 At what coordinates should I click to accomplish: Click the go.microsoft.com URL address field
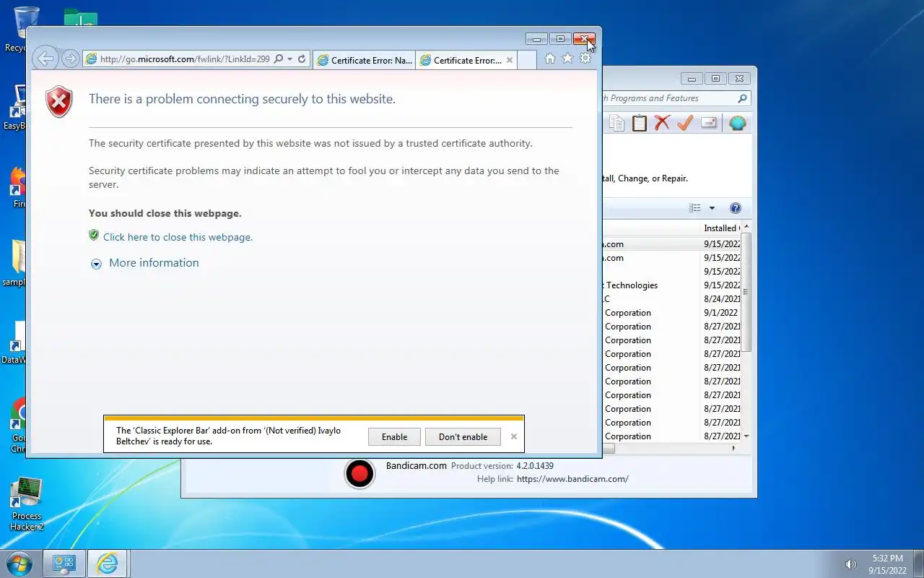(184, 59)
